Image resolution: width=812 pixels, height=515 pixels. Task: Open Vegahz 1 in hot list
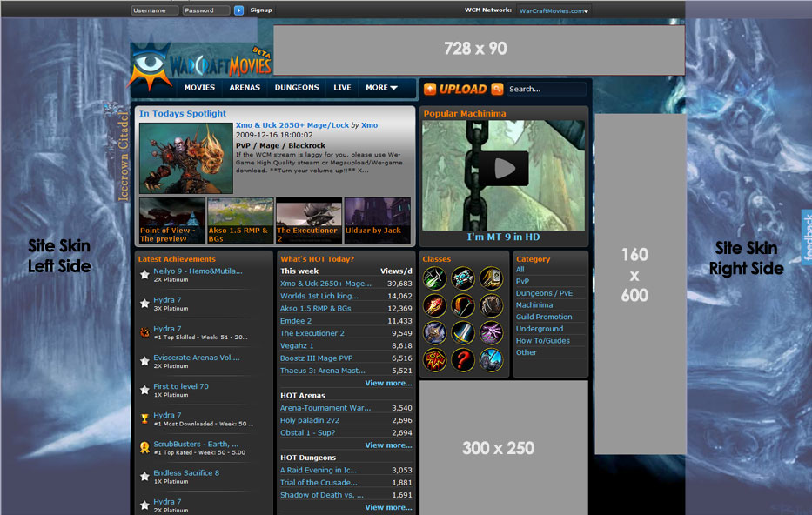coord(297,345)
